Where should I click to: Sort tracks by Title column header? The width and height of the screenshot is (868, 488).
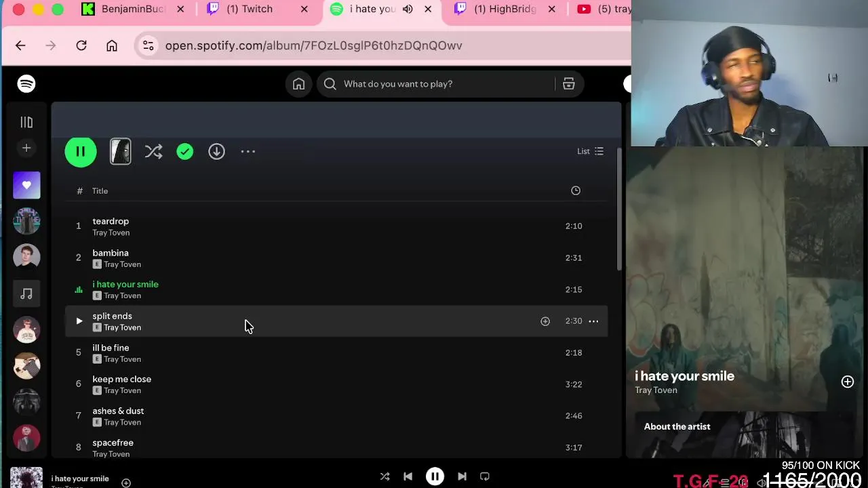(x=100, y=190)
